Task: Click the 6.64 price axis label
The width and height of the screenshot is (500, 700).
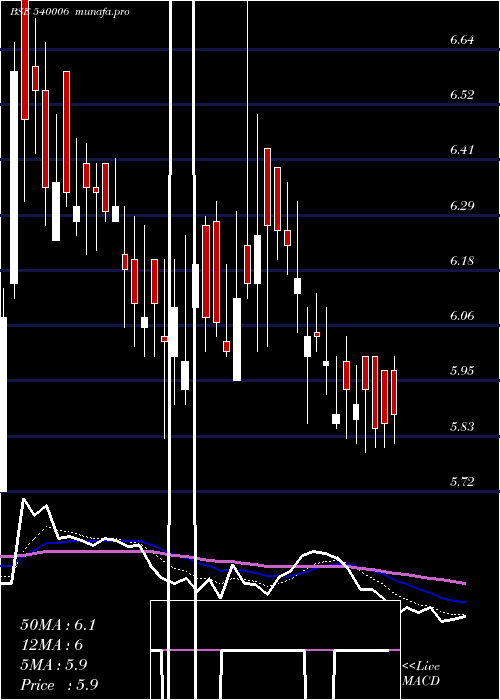Action: tap(462, 40)
